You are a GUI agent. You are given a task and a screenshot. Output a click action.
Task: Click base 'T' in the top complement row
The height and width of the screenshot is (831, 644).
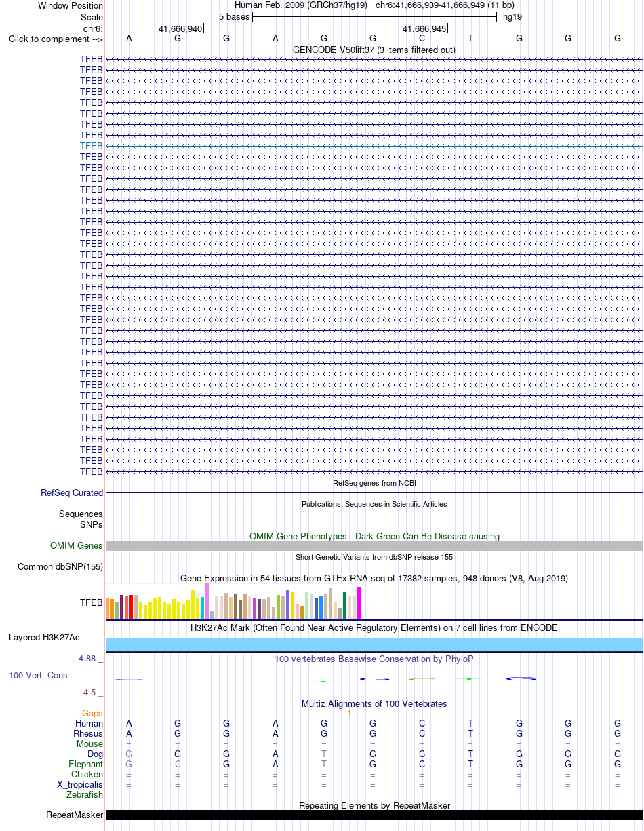coord(470,39)
